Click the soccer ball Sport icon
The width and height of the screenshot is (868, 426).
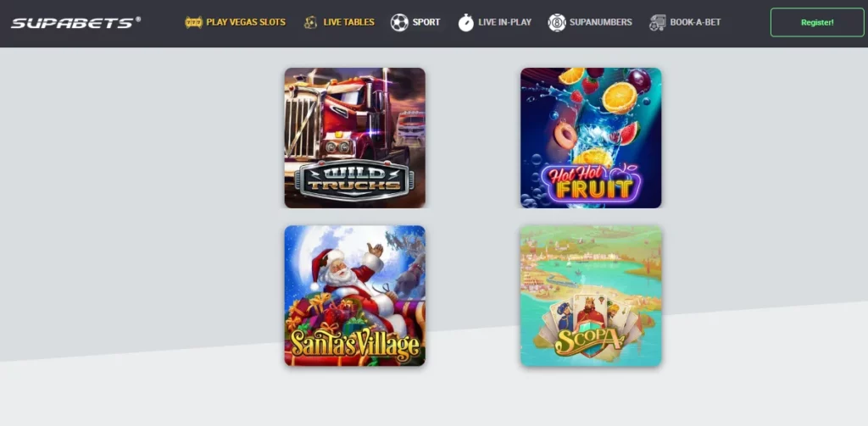[x=399, y=23]
